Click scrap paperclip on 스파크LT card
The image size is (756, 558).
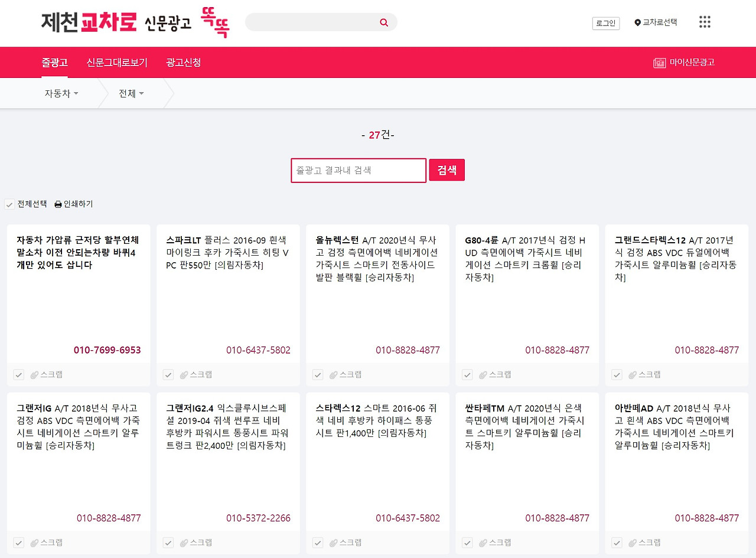click(184, 374)
